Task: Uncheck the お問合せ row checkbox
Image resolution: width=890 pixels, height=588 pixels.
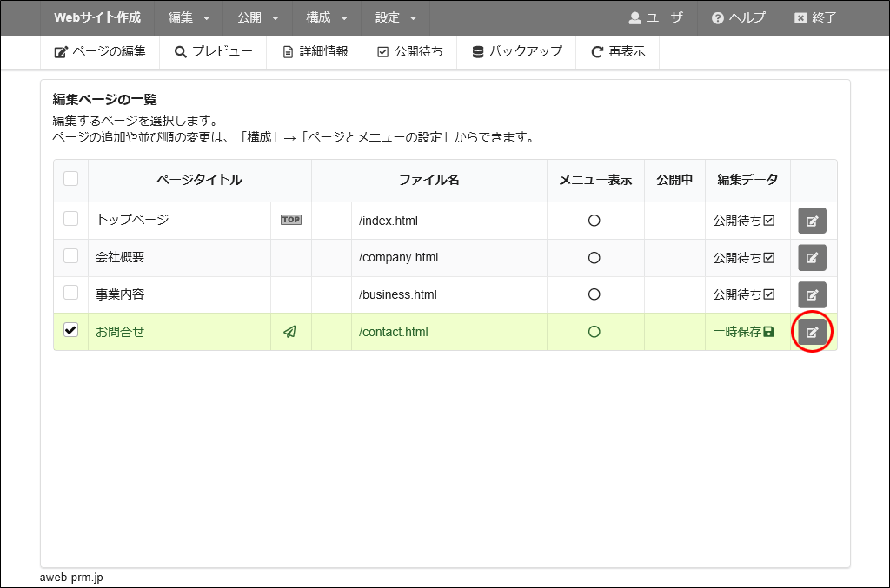Action: point(71,330)
